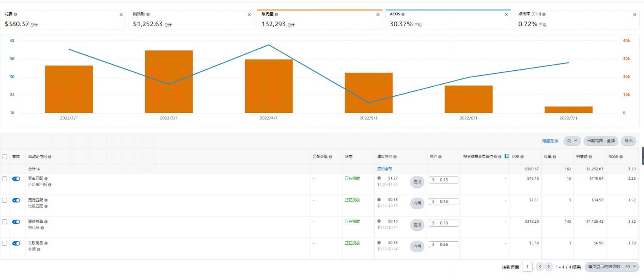Apply suggested bid for 关联商品 row
Screen dimensions: 644x280
[417, 246]
